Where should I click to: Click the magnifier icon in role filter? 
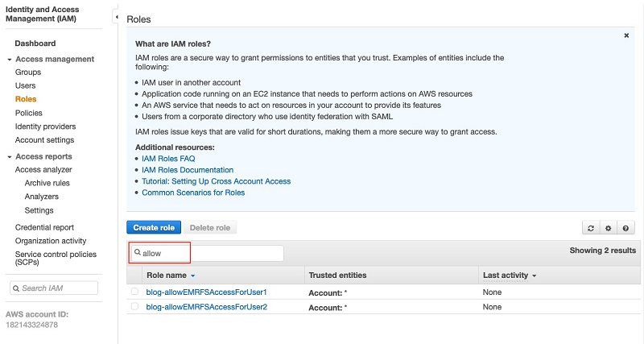pyautogui.click(x=138, y=252)
